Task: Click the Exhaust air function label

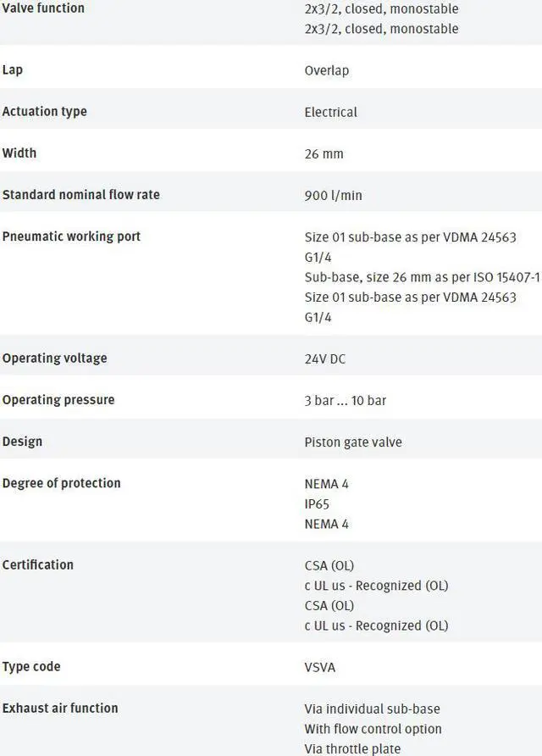Action: [60, 708]
